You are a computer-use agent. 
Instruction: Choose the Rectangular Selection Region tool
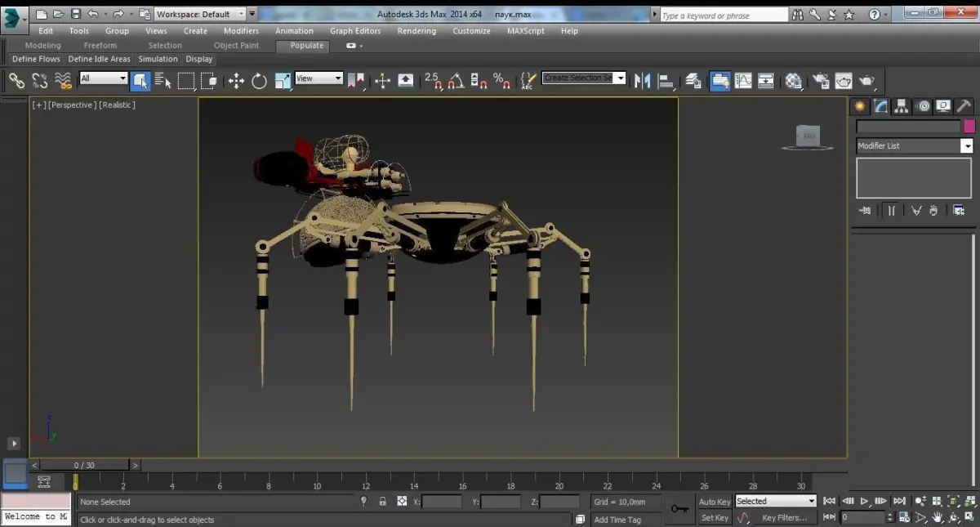coord(186,80)
